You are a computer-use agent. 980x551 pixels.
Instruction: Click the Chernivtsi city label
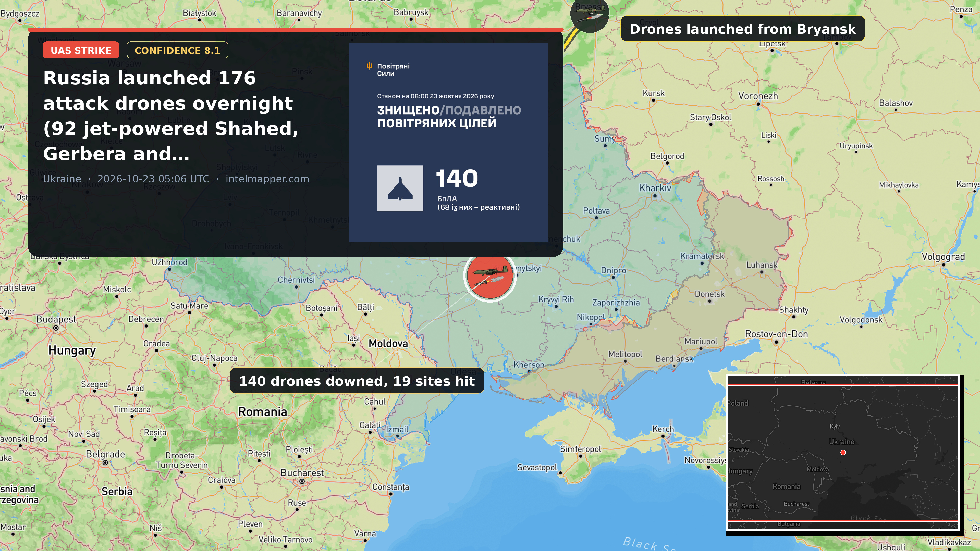296,280
